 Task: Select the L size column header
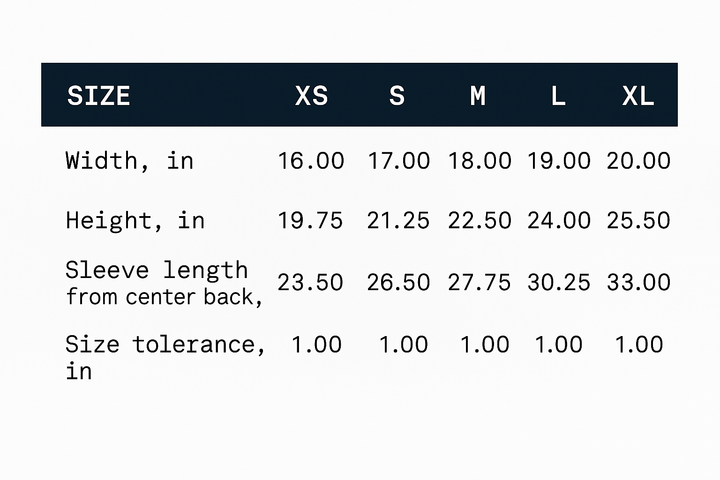click(558, 96)
